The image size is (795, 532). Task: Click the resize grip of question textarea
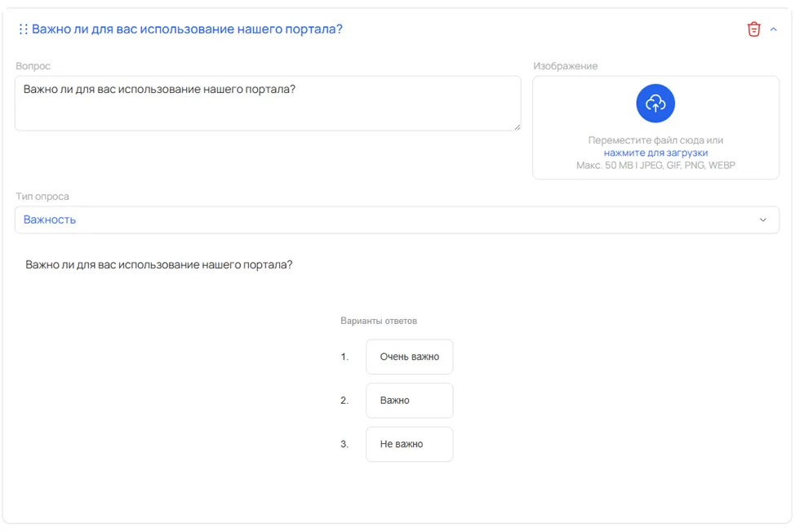click(517, 126)
